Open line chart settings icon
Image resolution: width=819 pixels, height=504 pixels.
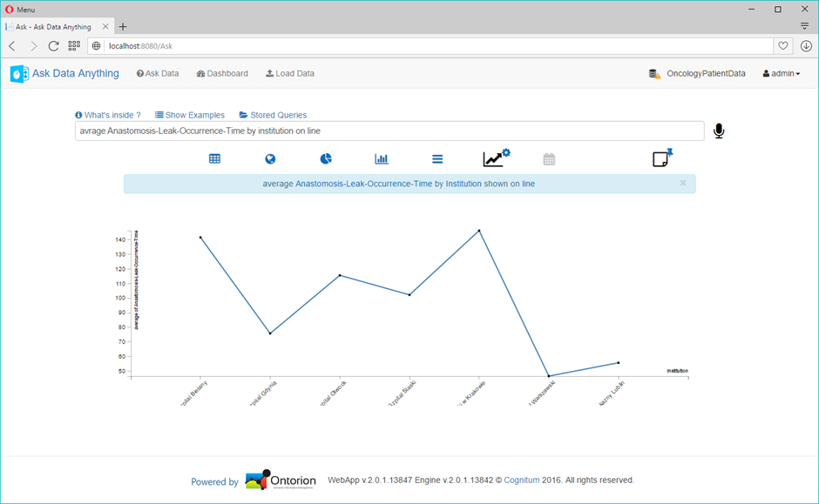(496, 158)
